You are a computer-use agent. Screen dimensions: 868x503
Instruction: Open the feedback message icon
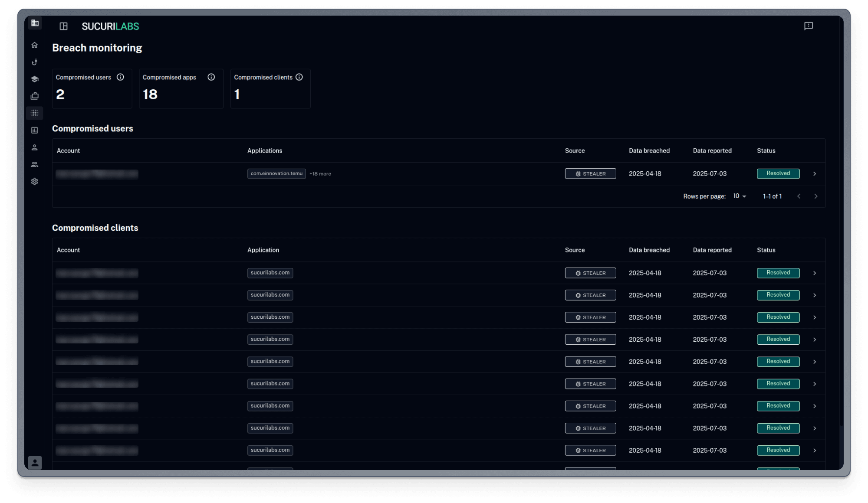[x=809, y=26]
